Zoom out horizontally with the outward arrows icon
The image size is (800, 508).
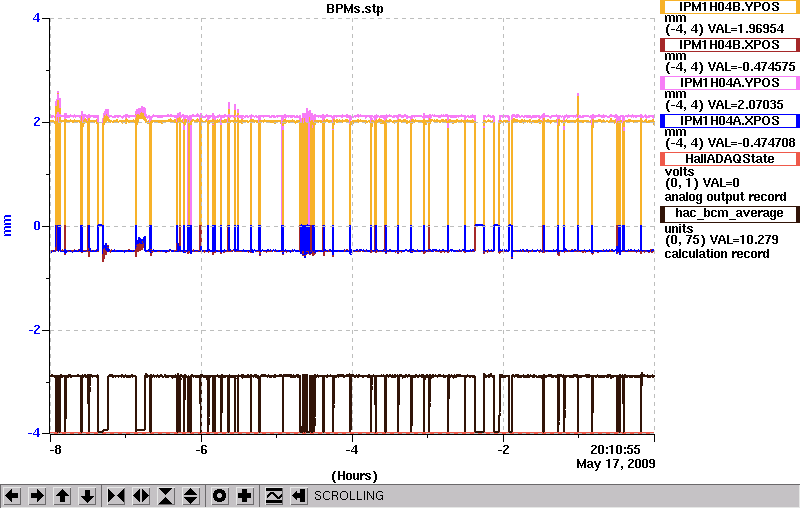[141, 496]
